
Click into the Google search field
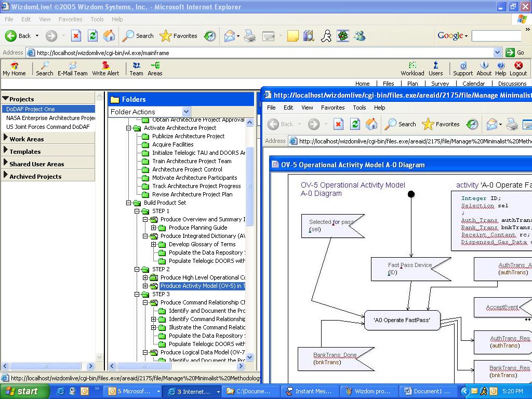pyautogui.click(x=496, y=36)
